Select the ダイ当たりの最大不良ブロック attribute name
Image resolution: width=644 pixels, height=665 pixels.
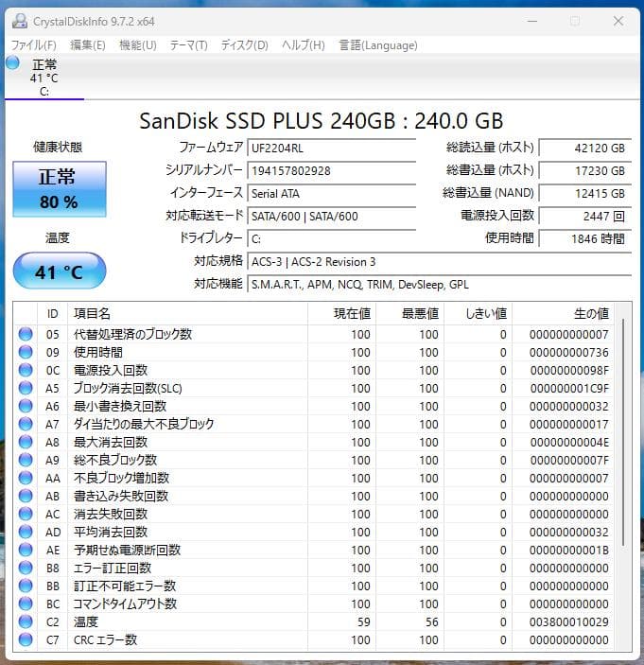point(144,424)
